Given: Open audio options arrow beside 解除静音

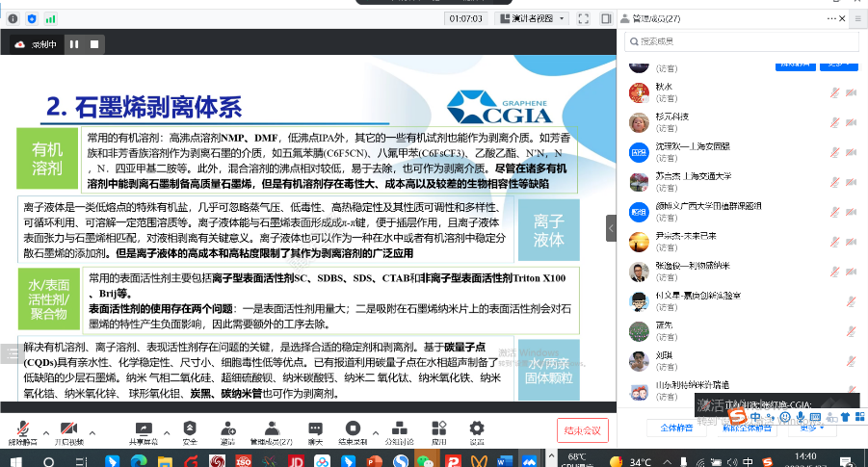Looking at the screenshot, I should tap(46, 432).
